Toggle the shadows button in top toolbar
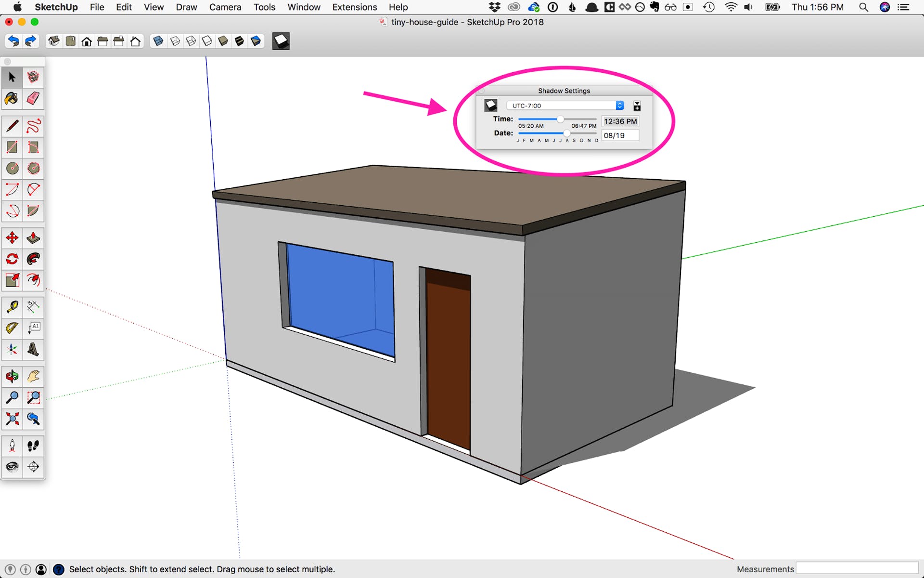Viewport: 924px width, 578px height. [x=281, y=41]
